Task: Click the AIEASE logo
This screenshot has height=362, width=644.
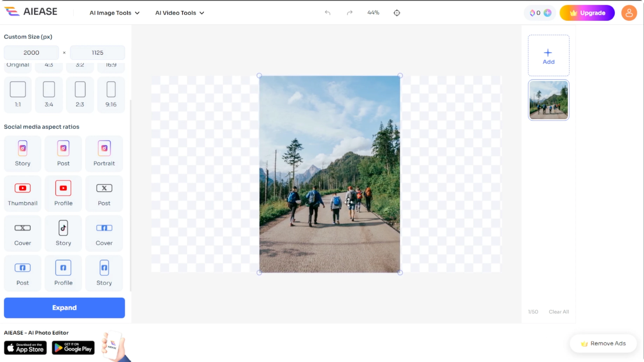Action: pyautogui.click(x=31, y=12)
